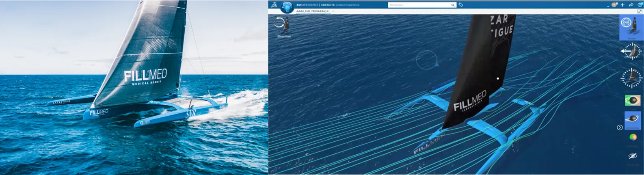The image size is (644, 175).
Task: Select the boat compass dial view icon
Action: tap(631, 77)
